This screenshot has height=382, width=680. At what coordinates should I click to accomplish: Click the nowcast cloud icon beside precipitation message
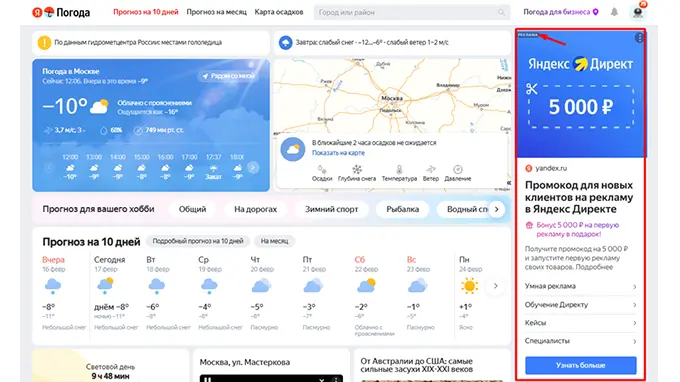293,149
